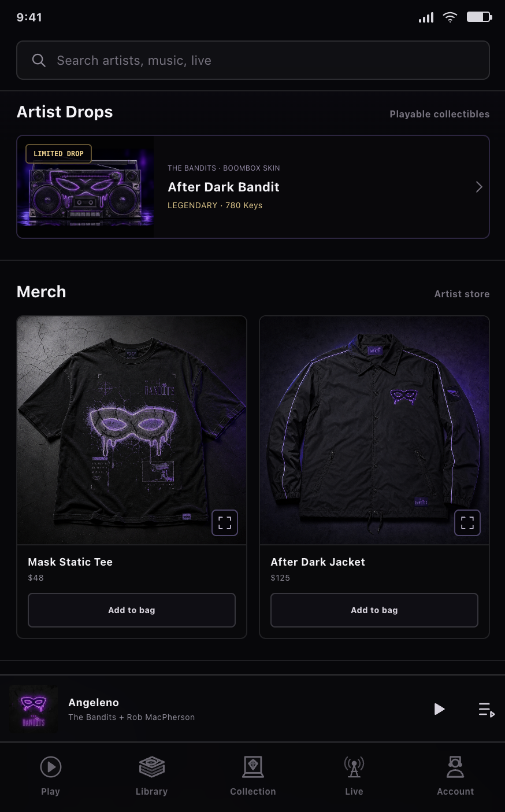Open the Account profile tab
This screenshot has height=812, width=505.
click(x=455, y=776)
